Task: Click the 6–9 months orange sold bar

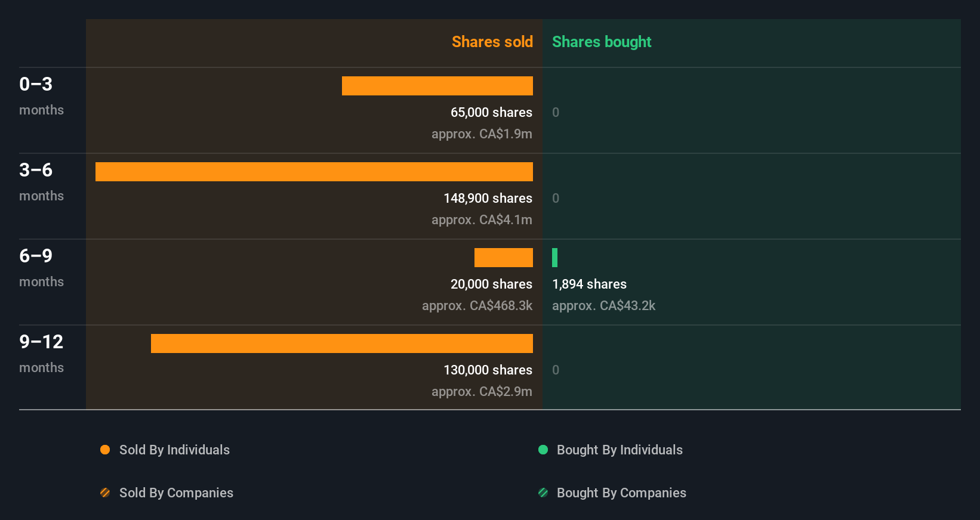Action: [504, 258]
